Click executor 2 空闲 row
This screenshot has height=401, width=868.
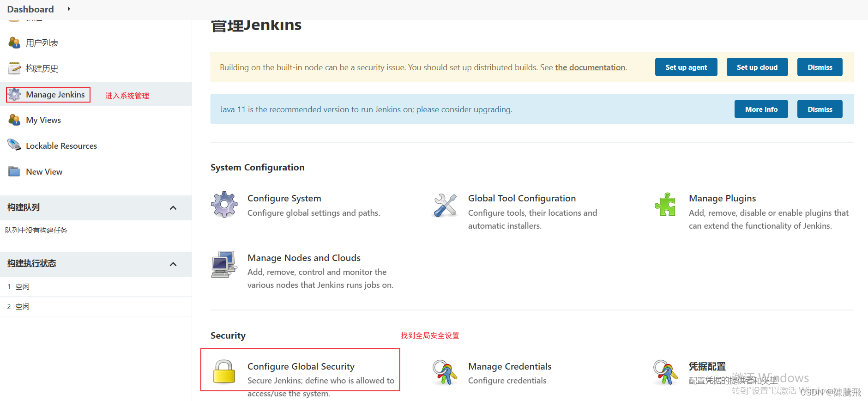pyautogui.click(x=96, y=306)
